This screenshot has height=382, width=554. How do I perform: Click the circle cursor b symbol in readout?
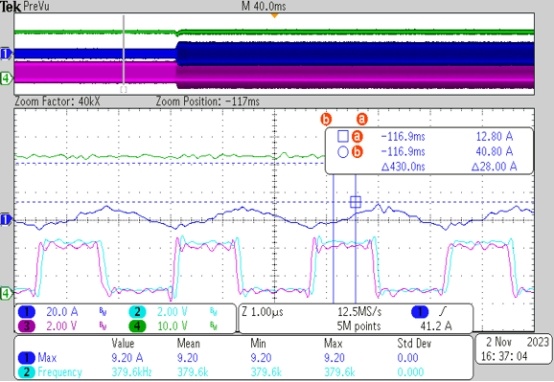[x=343, y=152]
